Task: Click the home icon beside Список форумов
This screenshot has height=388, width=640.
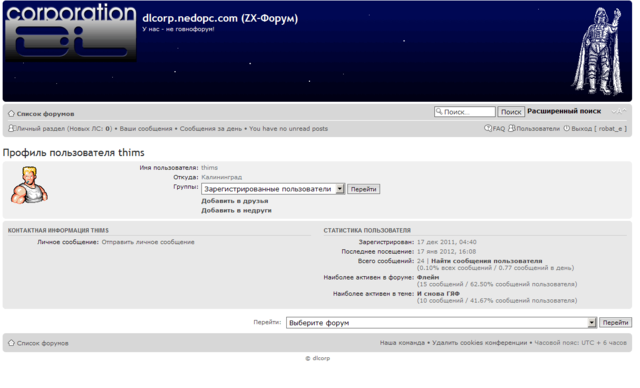Action: click(11, 113)
